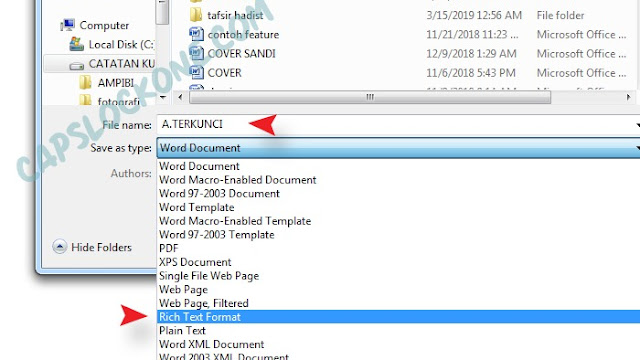Click the CATATAN KU drive icon
Viewport: 640px width, 360px height.
pos(76,65)
